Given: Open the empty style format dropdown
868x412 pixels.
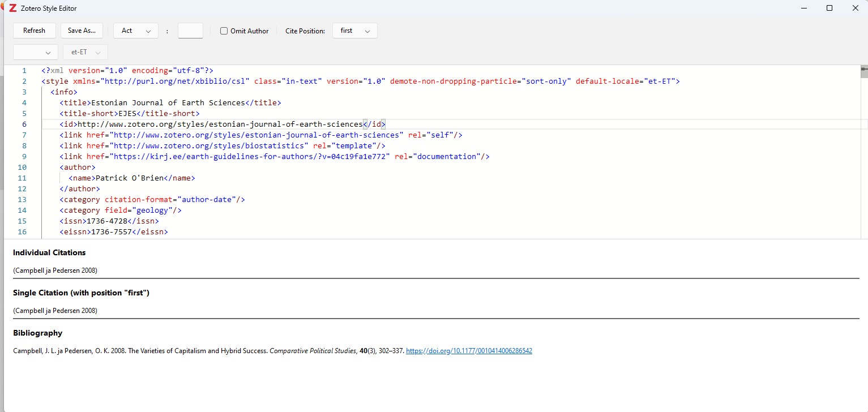Looking at the screenshot, I should click(36, 52).
